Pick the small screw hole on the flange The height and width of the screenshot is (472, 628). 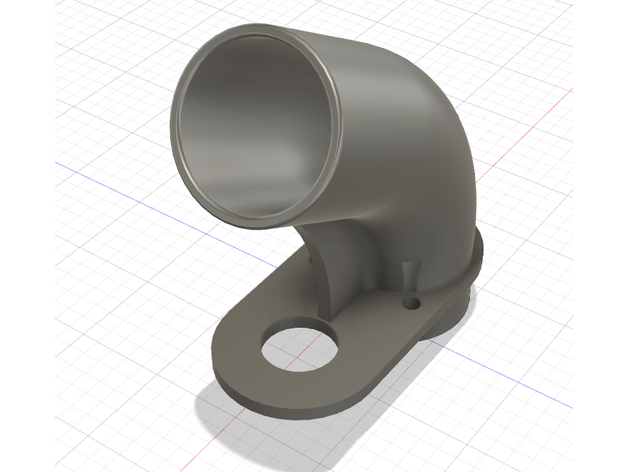click(408, 301)
